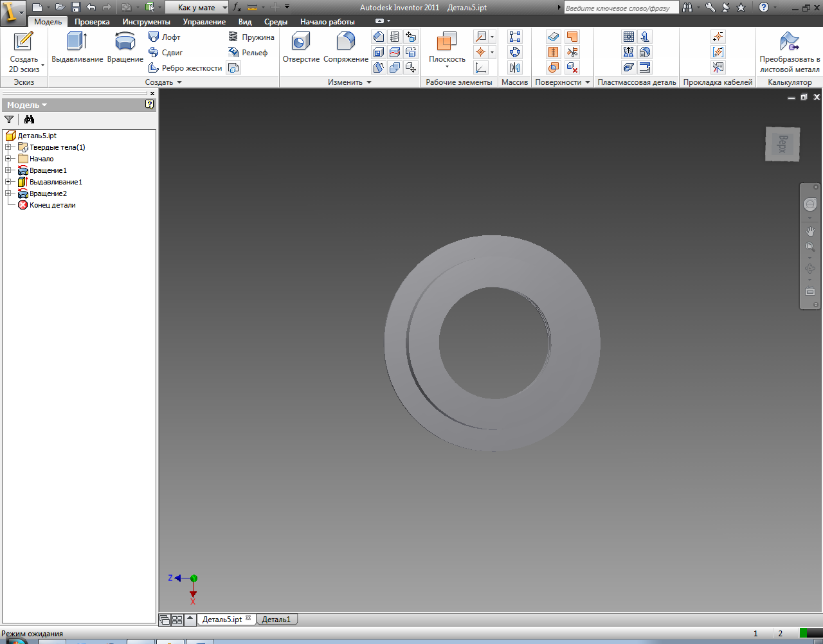Click the circular pattern icon in Массив
Image resolution: width=823 pixels, height=644 pixels.
pyautogui.click(x=515, y=52)
